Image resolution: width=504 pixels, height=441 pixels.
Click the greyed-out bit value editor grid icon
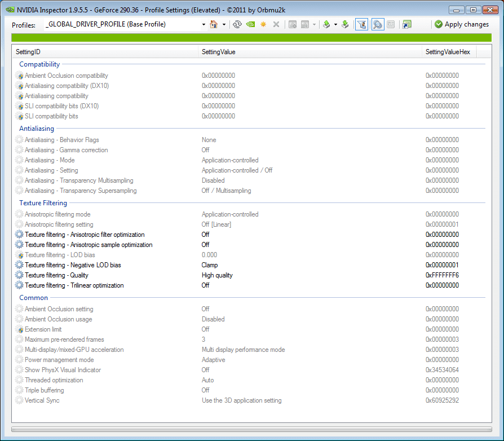(391, 24)
